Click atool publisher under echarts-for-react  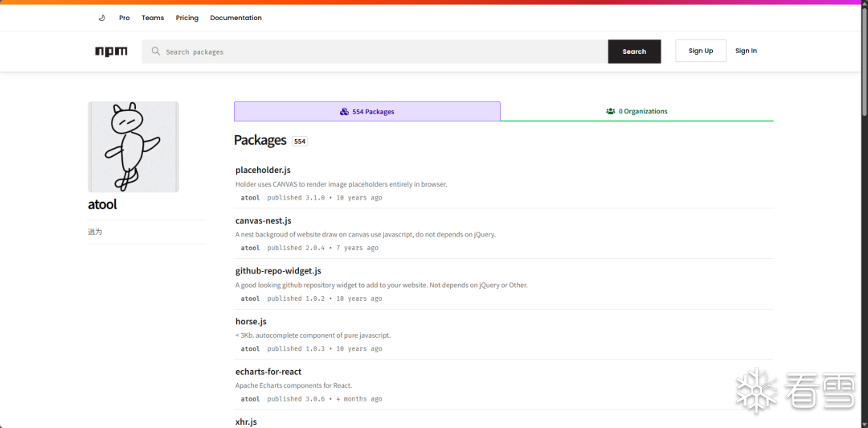[x=250, y=399]
